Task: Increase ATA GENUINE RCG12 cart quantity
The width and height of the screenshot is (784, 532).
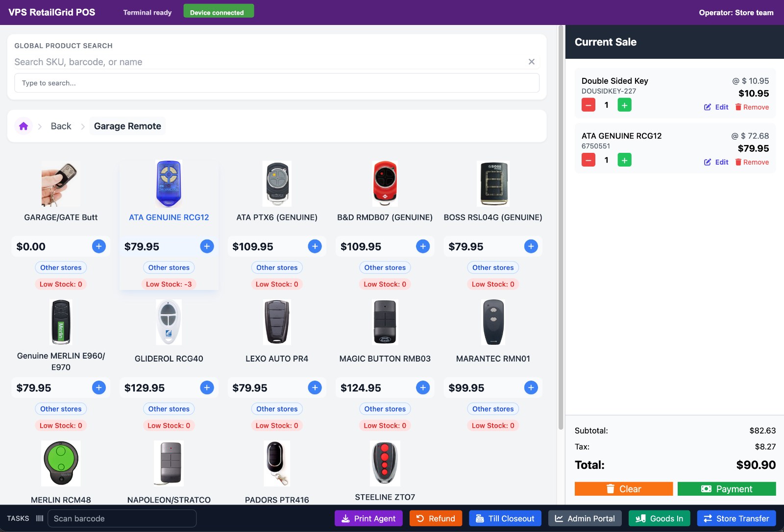Action: click(624, 160)
